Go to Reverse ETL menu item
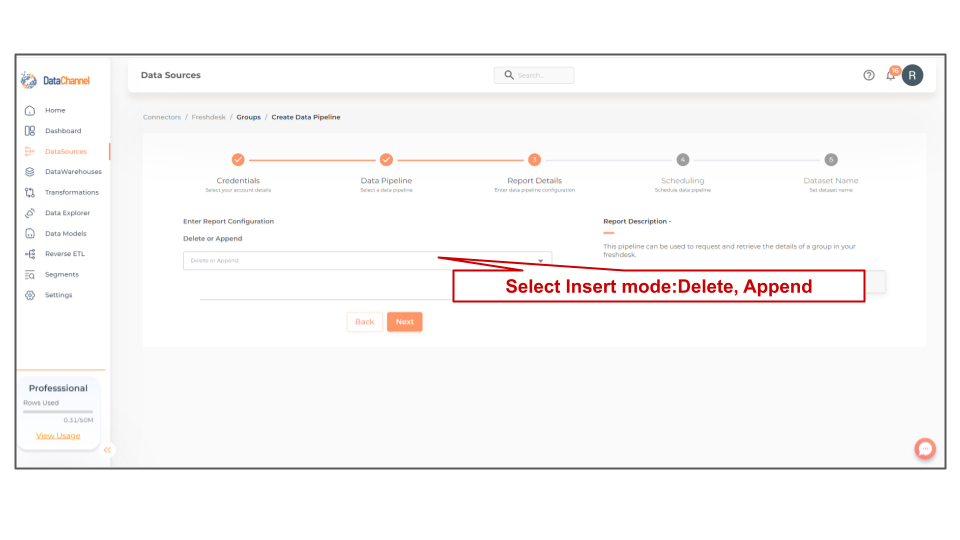The height and width of the screenshot is (540, 960). tap(65, 253)
